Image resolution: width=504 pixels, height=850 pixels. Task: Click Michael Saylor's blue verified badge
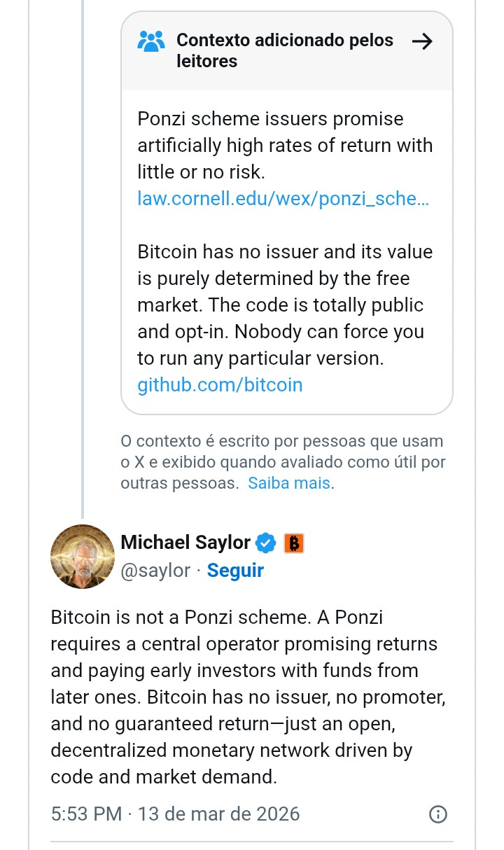265,543
